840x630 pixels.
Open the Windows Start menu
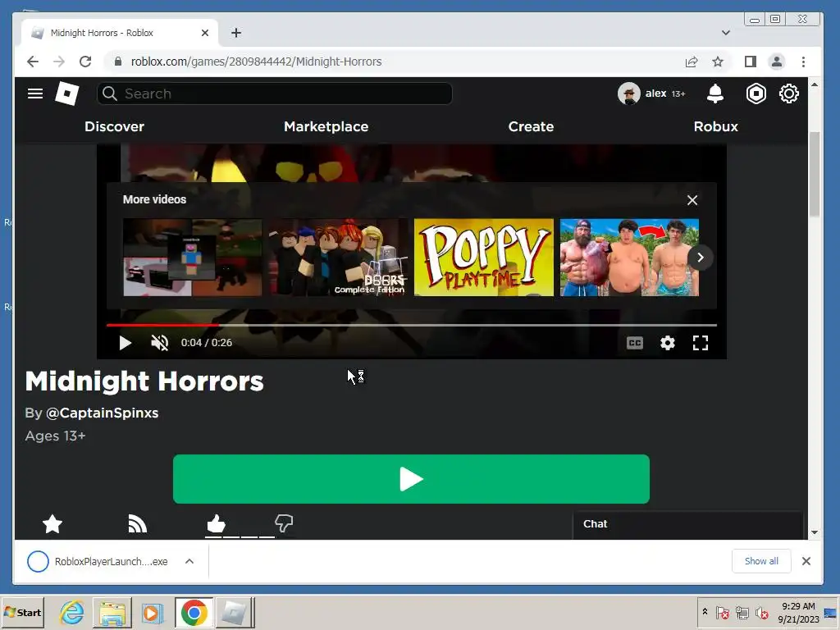pyautogui.click(x=22, y=612)
